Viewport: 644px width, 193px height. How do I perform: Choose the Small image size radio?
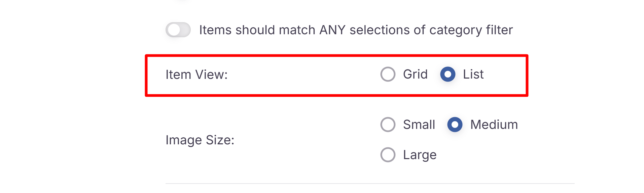[x=388, y=125]
